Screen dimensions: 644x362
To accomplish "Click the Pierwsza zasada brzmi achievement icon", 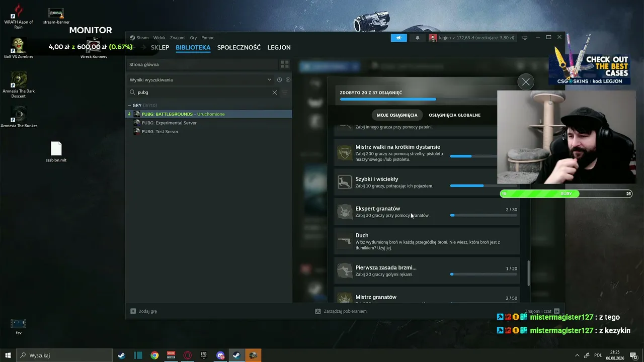I will [x=345, y=270].
